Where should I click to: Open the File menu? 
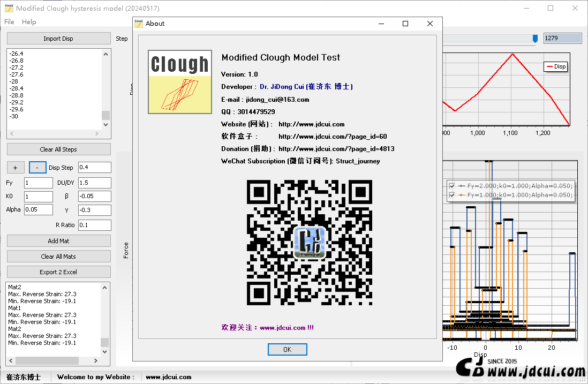coord(10,22)
